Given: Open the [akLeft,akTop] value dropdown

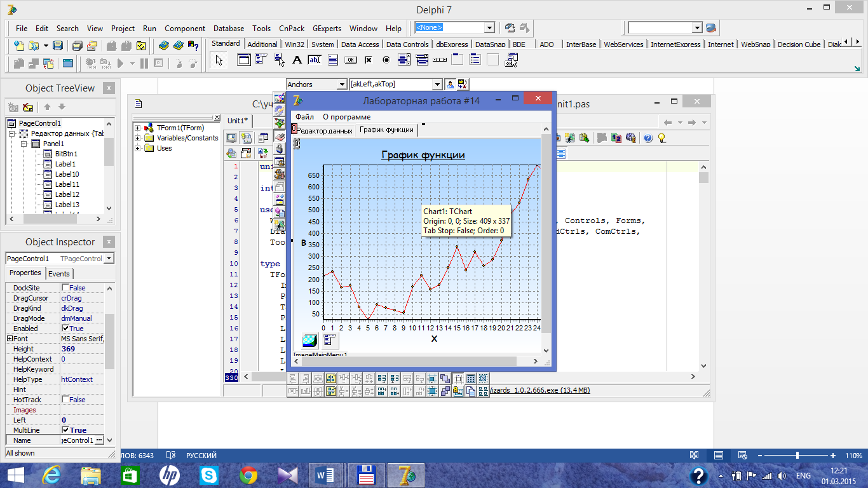Looking at the screenshot, I should (437, 85).
